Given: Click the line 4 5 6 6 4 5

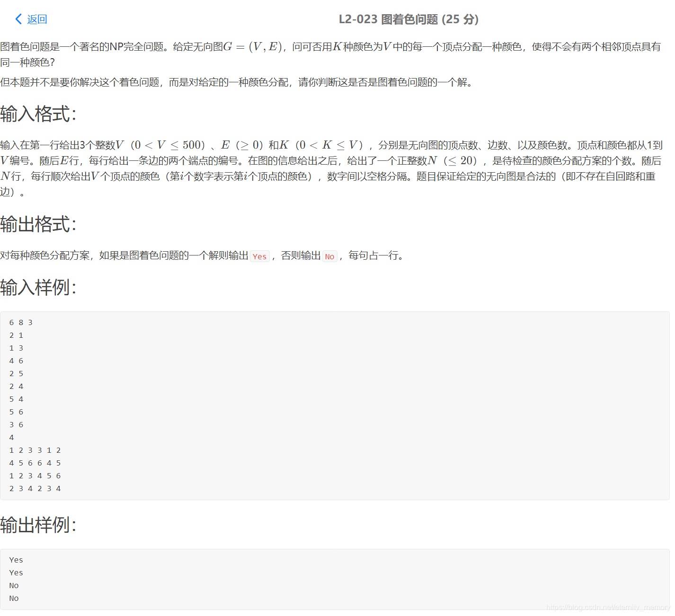Looking at the screenshot, I should point(35,463).
